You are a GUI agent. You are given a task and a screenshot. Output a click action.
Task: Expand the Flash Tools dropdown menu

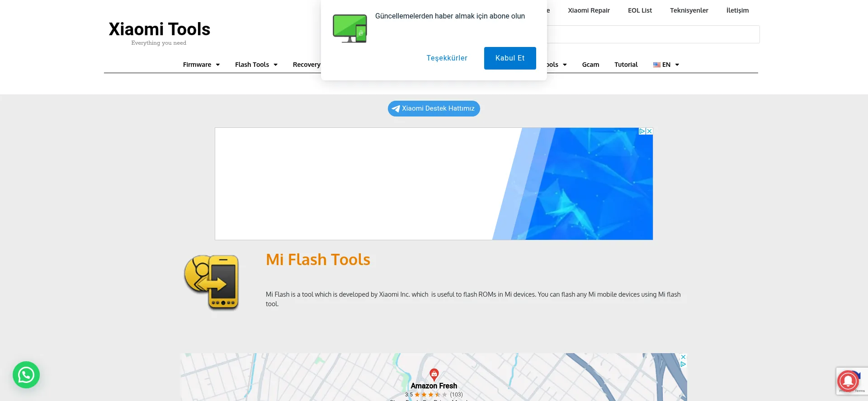point(256,65)
